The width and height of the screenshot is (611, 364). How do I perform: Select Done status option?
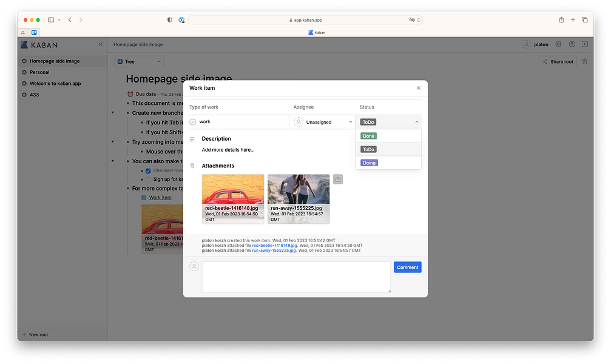[x=388, y=136]
